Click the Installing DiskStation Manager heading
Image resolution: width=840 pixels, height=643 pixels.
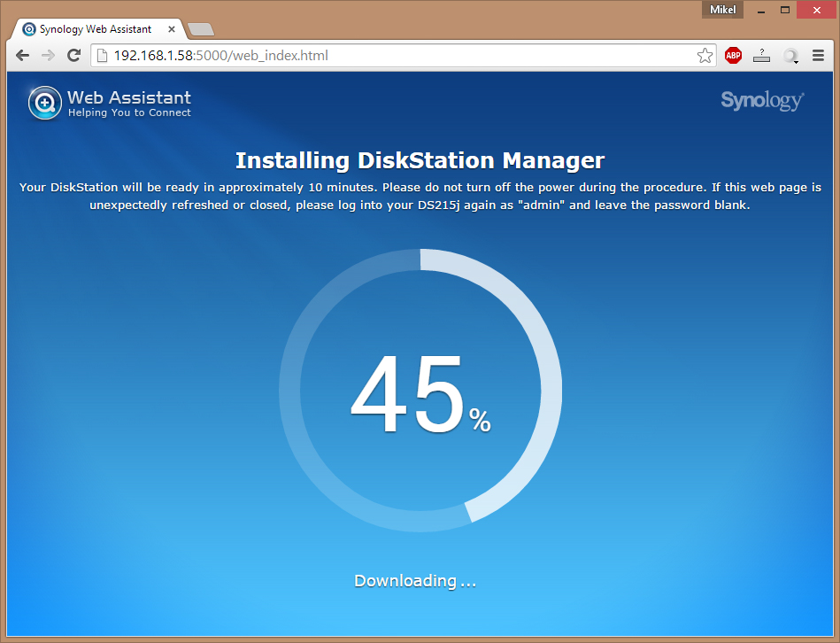tap(420, 160)
